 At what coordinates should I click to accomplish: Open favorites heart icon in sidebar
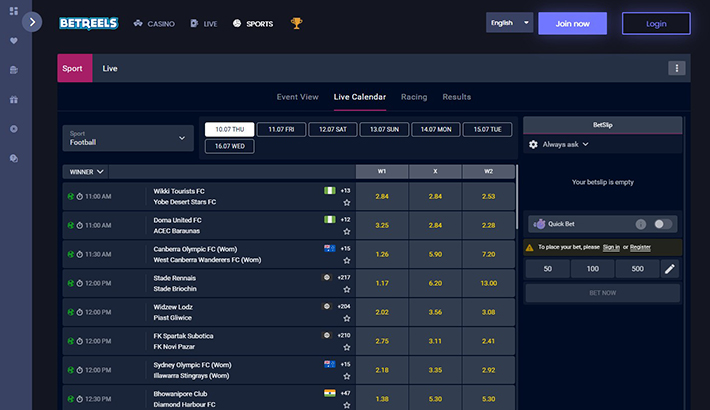[14, 41]
